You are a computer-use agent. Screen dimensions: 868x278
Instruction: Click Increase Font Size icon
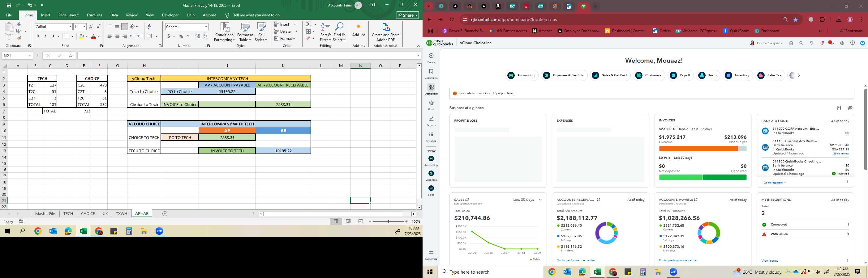click(x=91, y=27)
